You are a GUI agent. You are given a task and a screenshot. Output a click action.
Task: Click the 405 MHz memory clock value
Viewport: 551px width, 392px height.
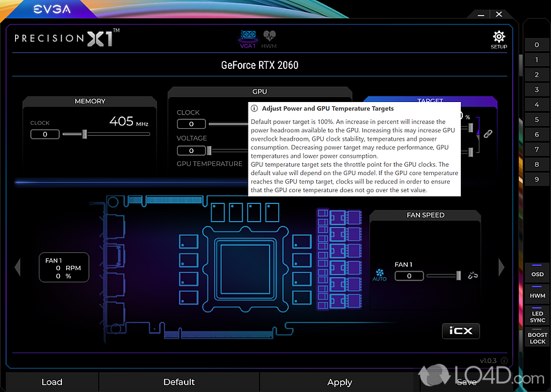click(129, 122)
